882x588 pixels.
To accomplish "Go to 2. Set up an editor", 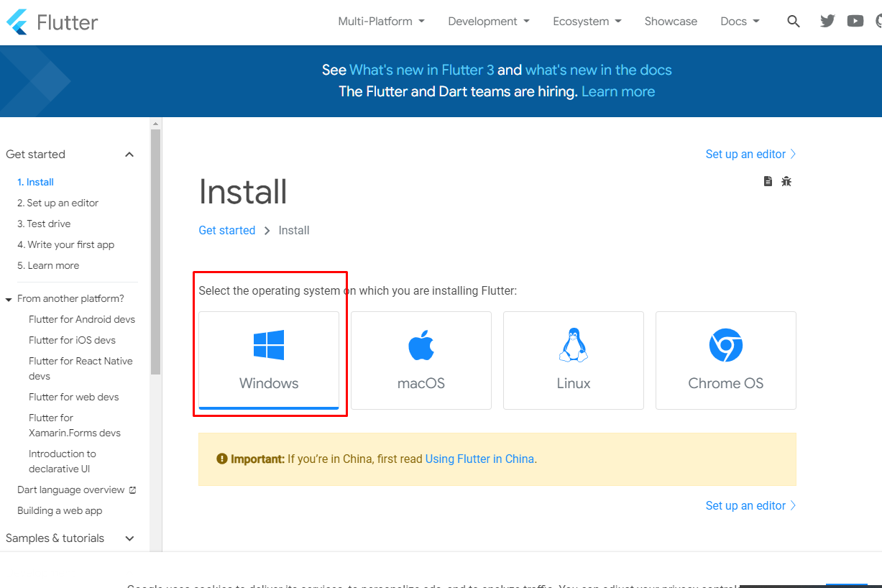I will [58, 203].
